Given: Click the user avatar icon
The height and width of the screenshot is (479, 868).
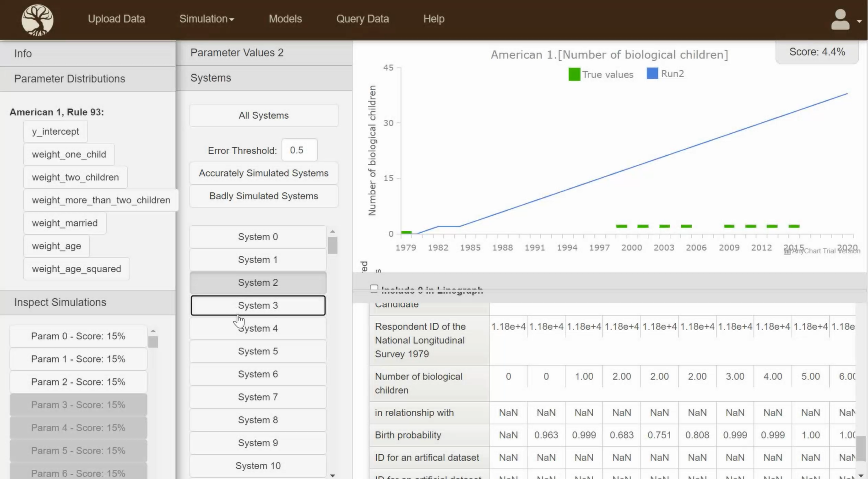Looking at the screenshot, I should pos(840,20).
